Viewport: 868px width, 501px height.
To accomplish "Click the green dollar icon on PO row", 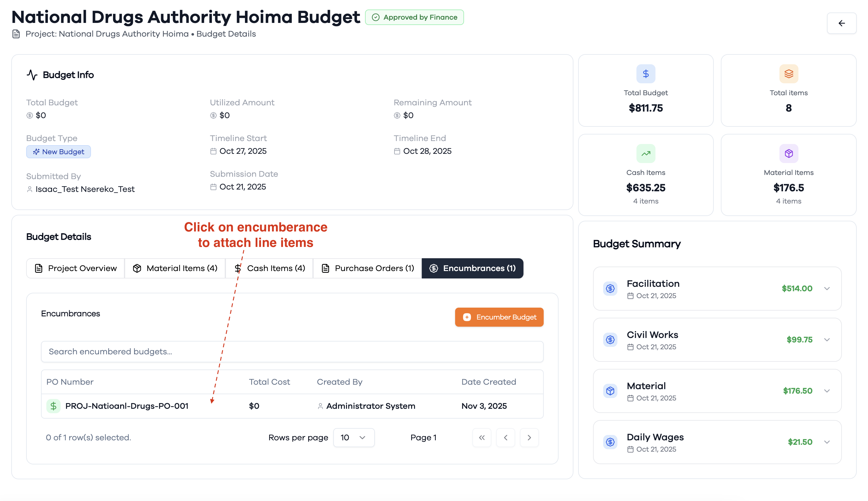I will [53, 406].
